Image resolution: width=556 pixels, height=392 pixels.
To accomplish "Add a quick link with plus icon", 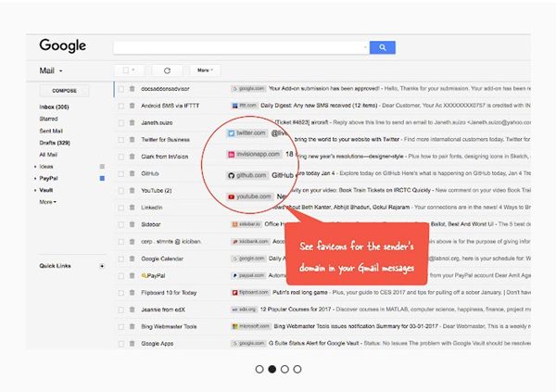I will [102, 266].
